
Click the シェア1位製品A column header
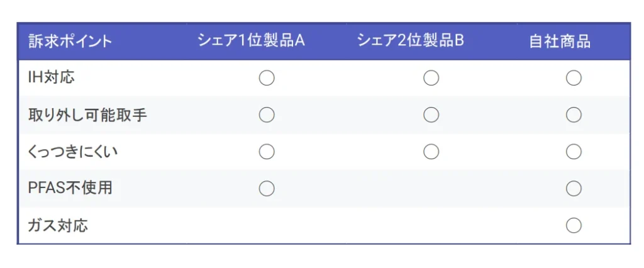[x=251, y=42]
